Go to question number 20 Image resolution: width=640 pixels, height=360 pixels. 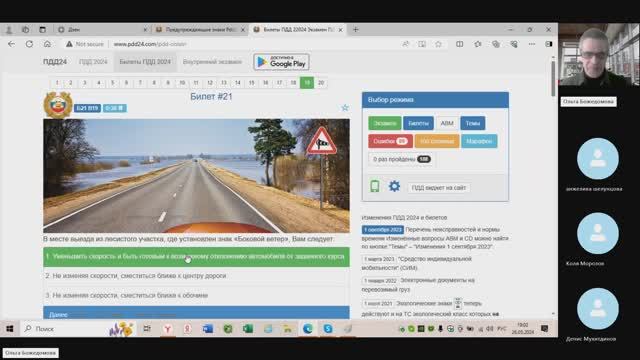[321, 83]
